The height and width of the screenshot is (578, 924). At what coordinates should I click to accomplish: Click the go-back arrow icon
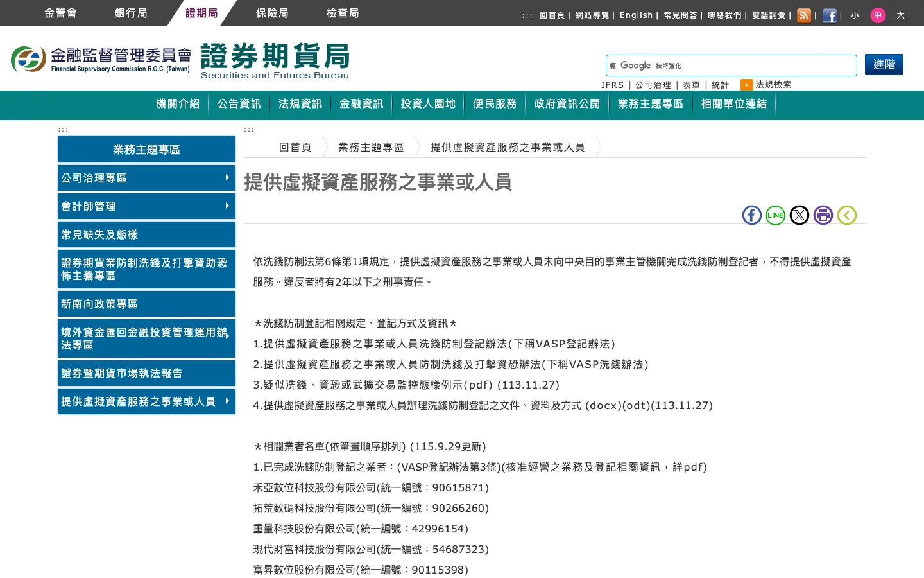(x=847, y=215)
